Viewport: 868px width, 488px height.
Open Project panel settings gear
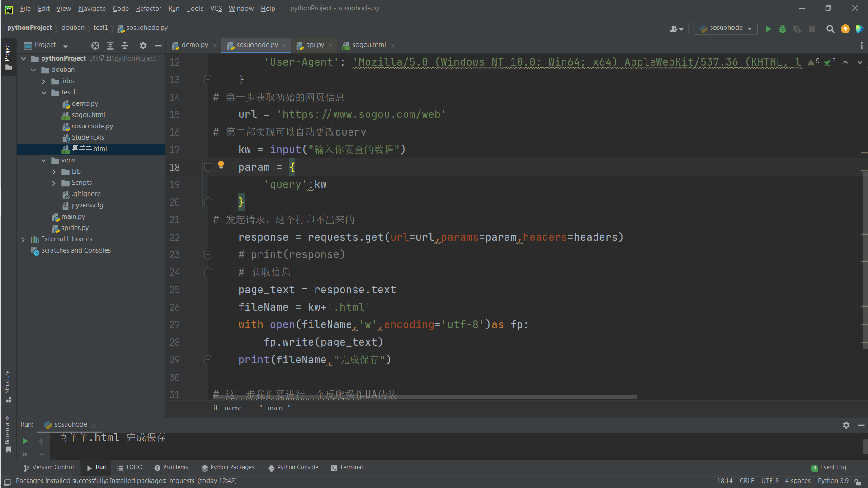143,46
